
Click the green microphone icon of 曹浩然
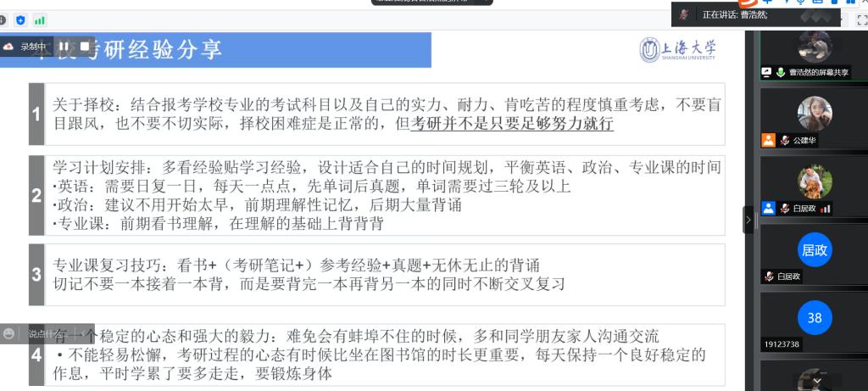tap(781, 72)
